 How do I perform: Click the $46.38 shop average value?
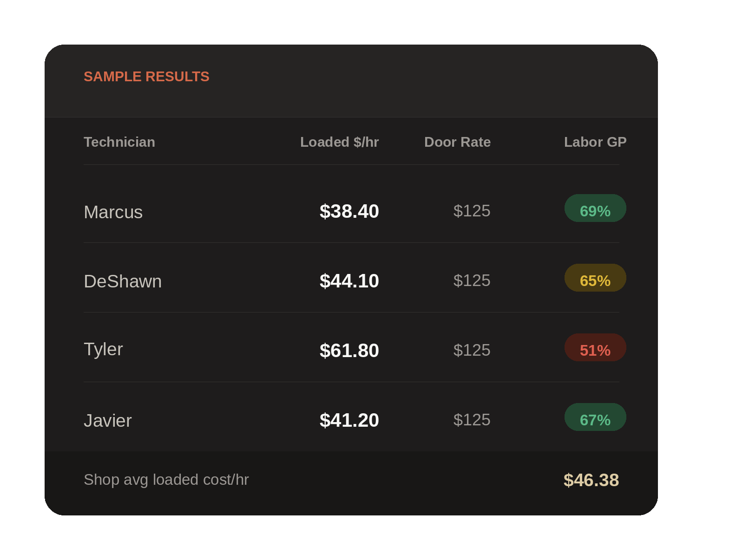pos(591,480)
